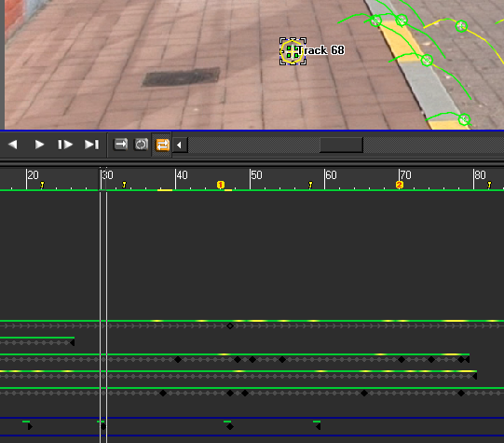Click the horizontal scrollbar thumb
504x443 pixels.
[341, 145]
